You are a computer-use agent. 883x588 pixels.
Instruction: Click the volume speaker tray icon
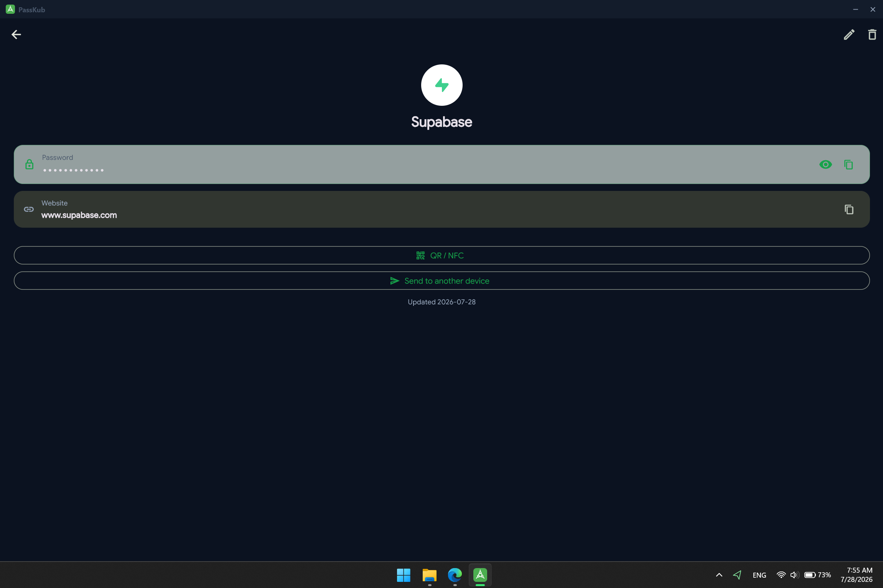pyautogui.click(x=794, y=575)
